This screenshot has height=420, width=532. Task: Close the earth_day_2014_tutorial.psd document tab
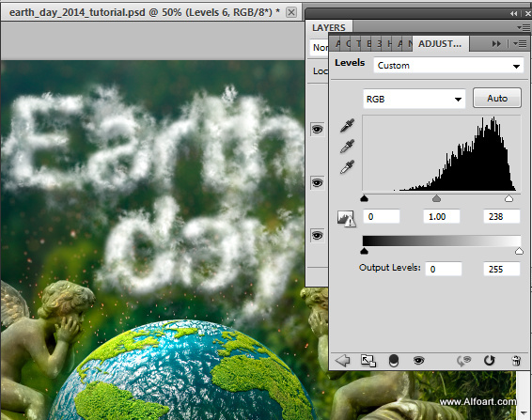pos(291,12)
